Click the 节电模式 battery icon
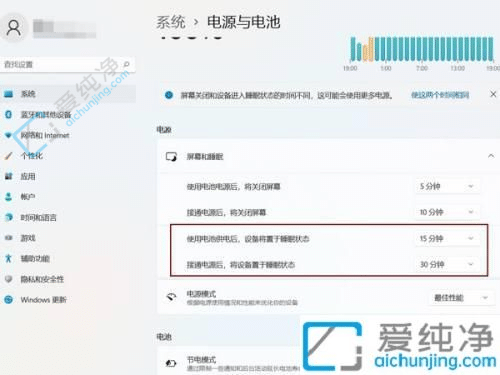 [171, 363]
